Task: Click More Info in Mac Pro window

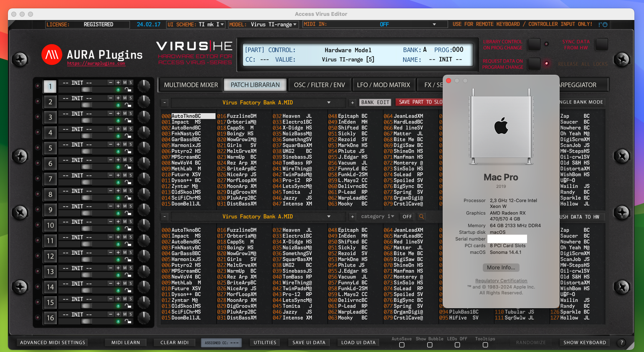Action: [x=501, y=268]
